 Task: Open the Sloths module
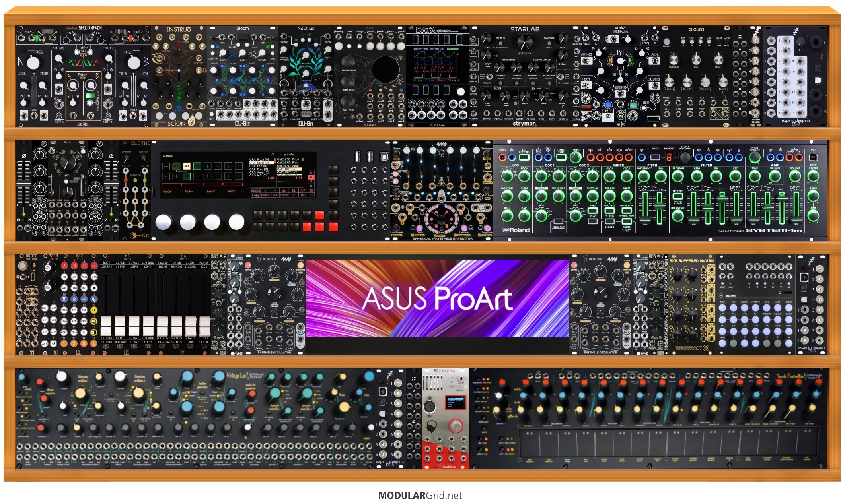point(135,190)
